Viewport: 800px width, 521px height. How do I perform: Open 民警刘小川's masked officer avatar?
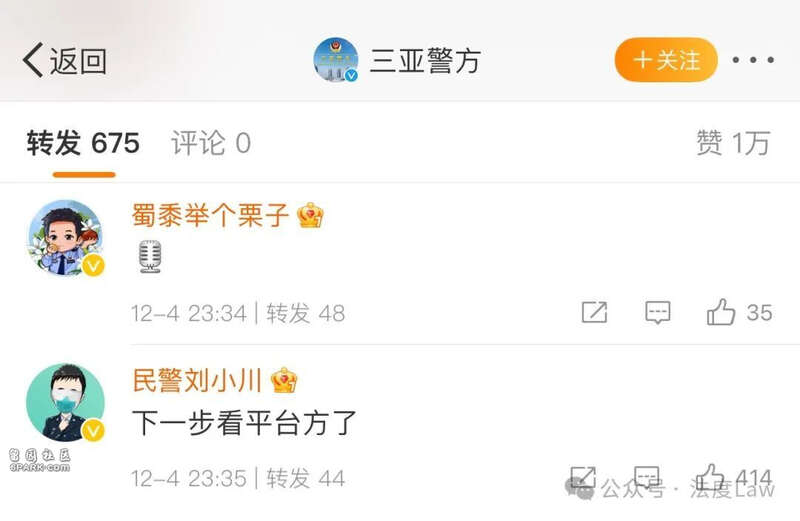pos(66,403)
